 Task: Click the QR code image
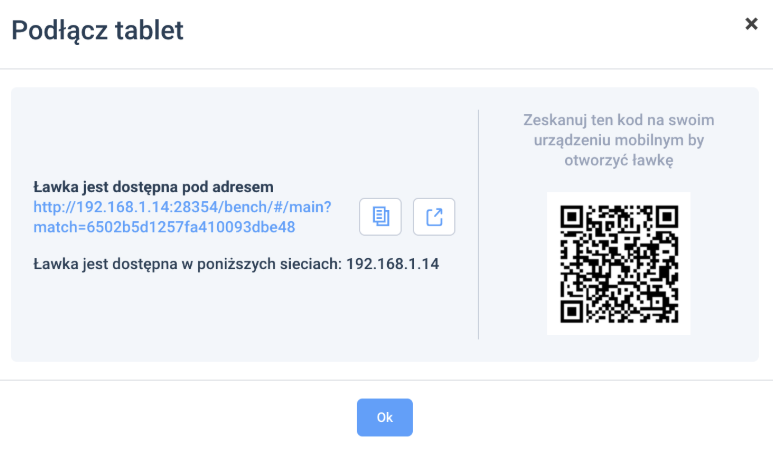click(619, 264)
